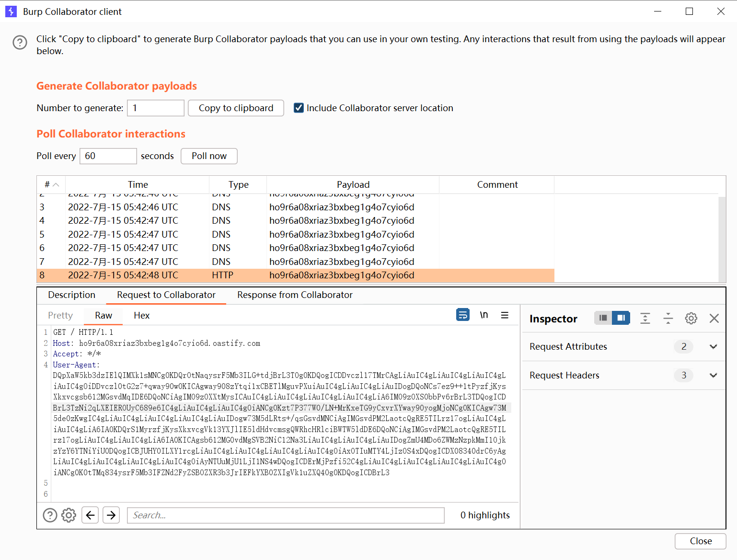Image resolution: width=737 pixels, height=560 pixels.
Task: Go to previous search match arrow
Action: pos(90,515)
